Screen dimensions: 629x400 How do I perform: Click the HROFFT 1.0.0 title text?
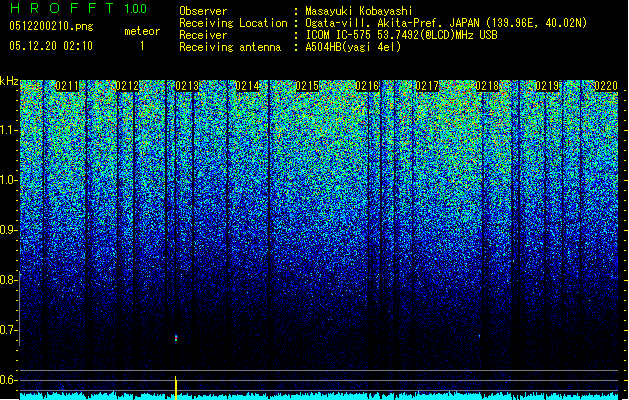click(x=79, y=8)
